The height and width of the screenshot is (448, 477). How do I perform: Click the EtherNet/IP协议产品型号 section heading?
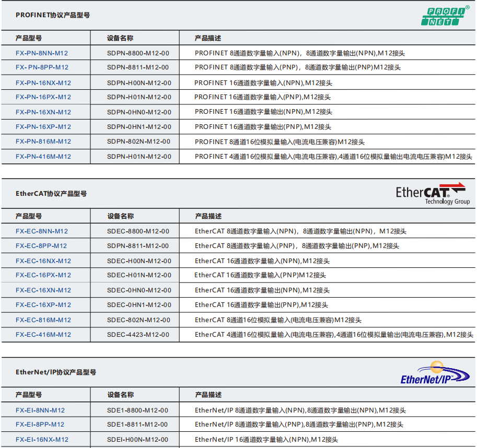click(56, 372)
